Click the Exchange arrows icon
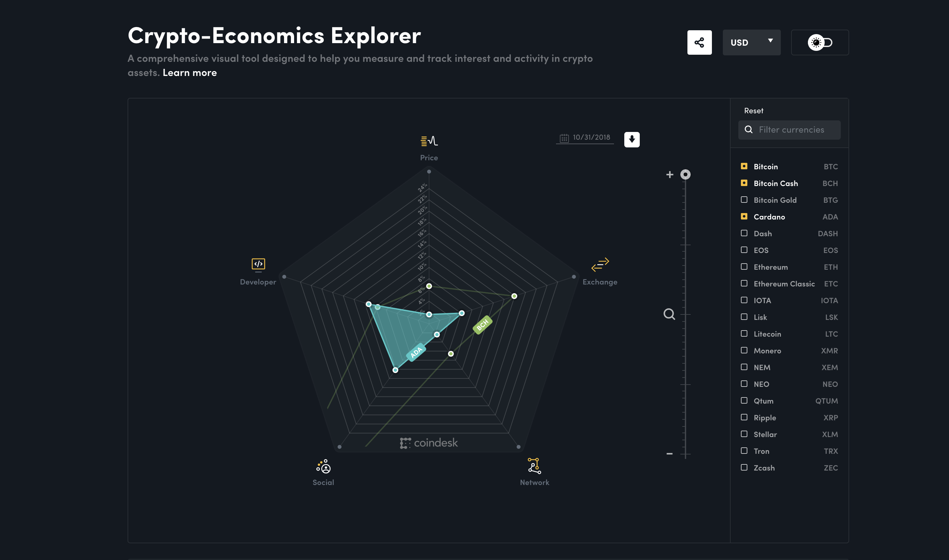Viewport: 949px width, 560px height. click(600, 265)
